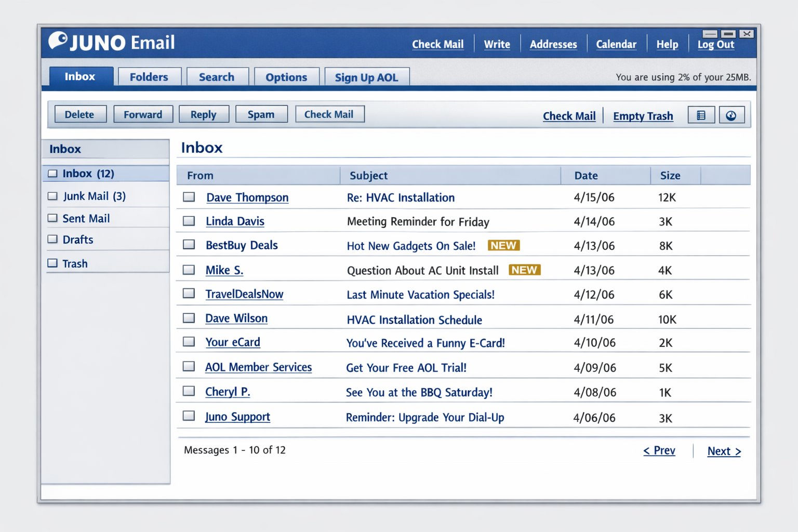798x532 pixels.
Task: Open 'Question About AC Unit Install' subject
Action: click(422, 271)
